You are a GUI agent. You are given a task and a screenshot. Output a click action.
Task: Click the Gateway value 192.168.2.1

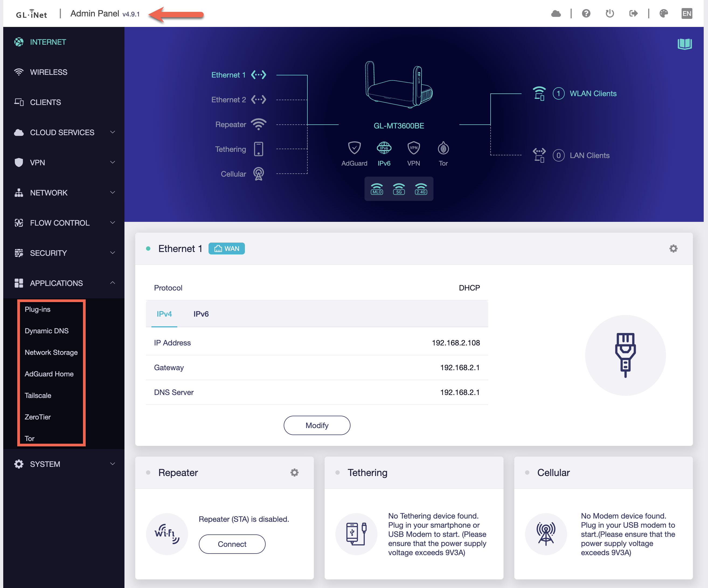[460, 367]
